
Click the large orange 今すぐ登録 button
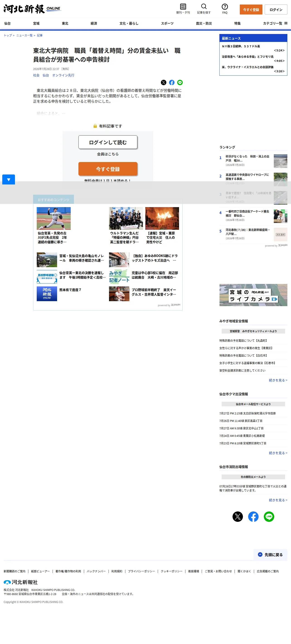pyautogui.click(x=108, y=169)
